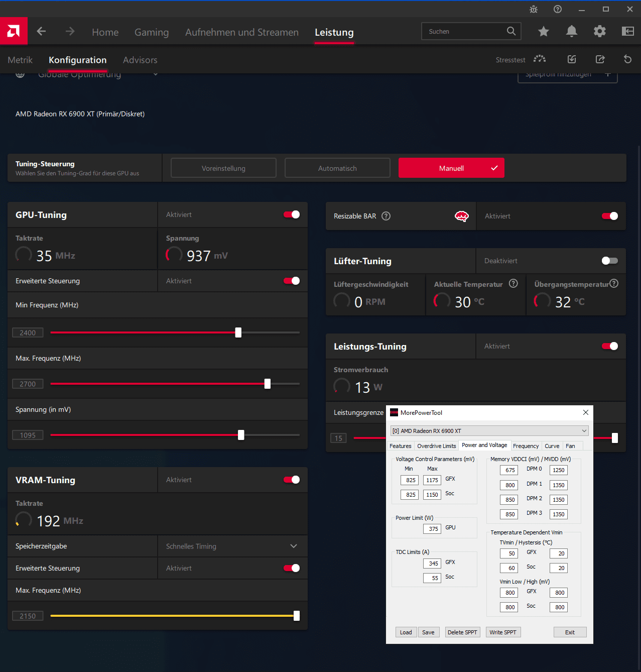Enable Lüfter-Tuning switch

tap(610, 261)
